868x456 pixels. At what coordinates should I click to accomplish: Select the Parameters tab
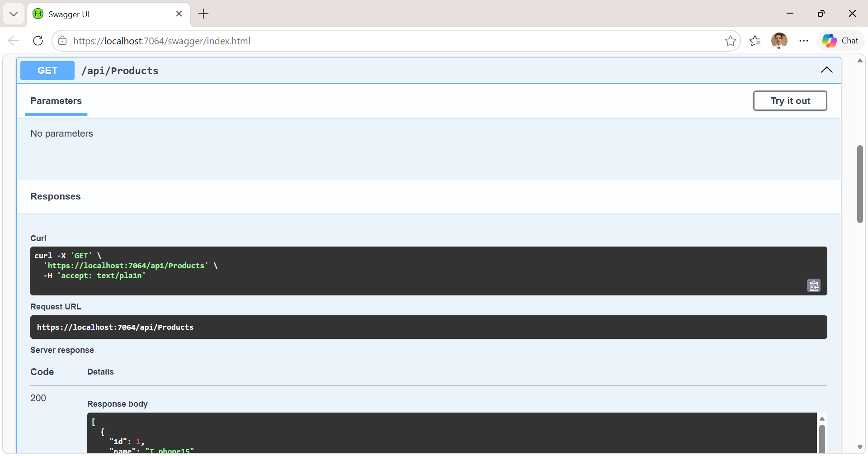tap(56, 101)
